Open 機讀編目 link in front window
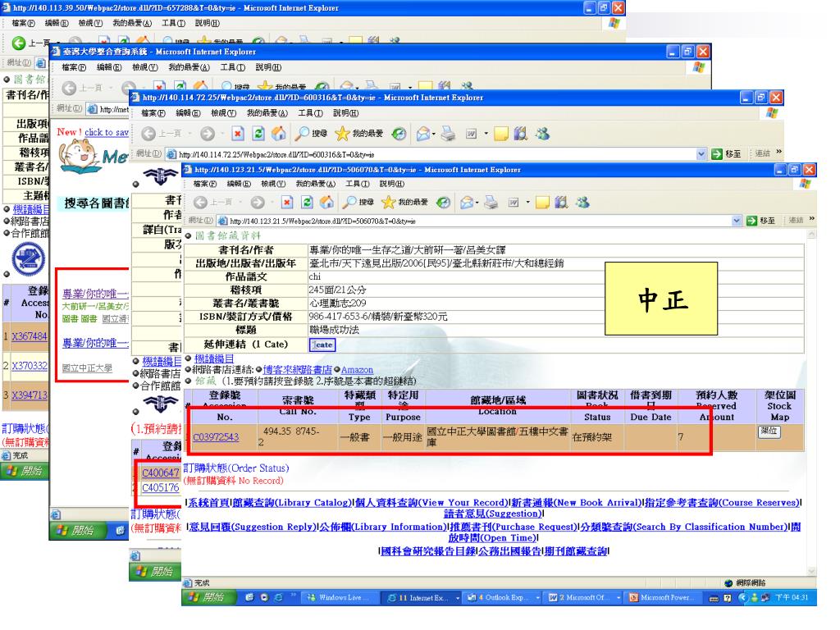Viewport: 840px width, 630px height. pos(214,359)
